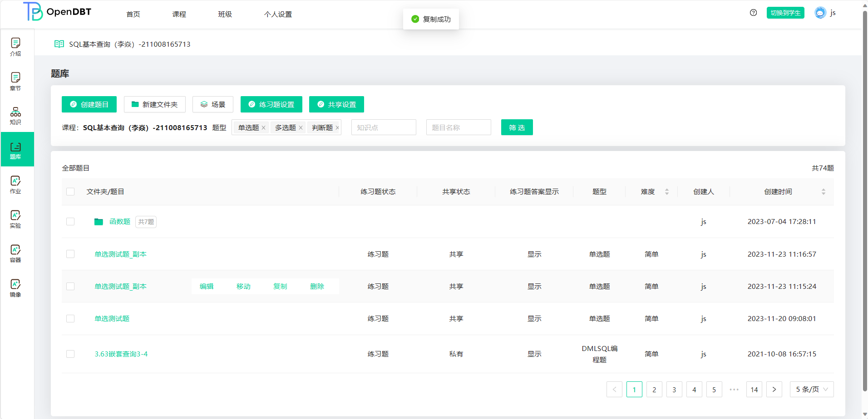This screenshot has width=868, height=419.
Task: Go to 首页 in top navigation
Action: click(133, 15)
